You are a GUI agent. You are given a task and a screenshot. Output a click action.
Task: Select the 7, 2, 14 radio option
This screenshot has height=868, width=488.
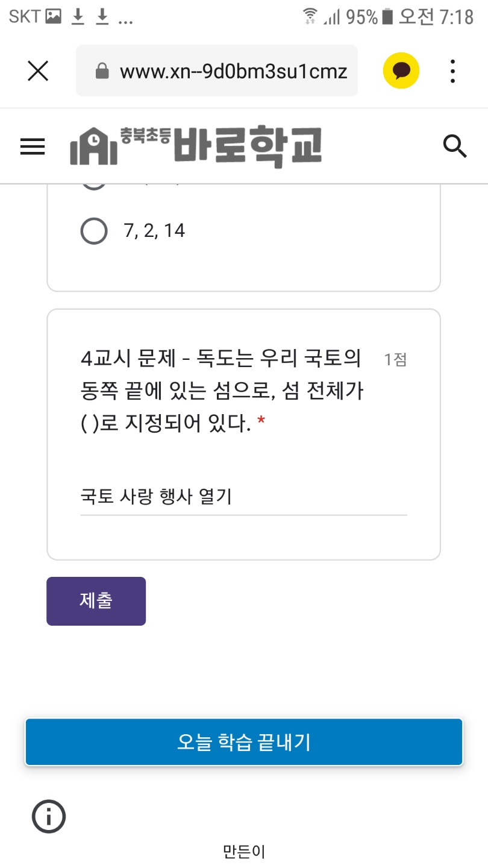point(94,230)
